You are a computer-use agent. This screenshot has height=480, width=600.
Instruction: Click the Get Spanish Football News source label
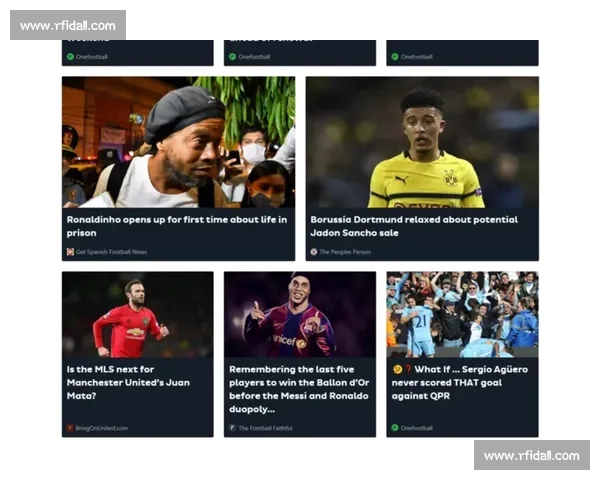pyautogui.click(x=111, y=252)
